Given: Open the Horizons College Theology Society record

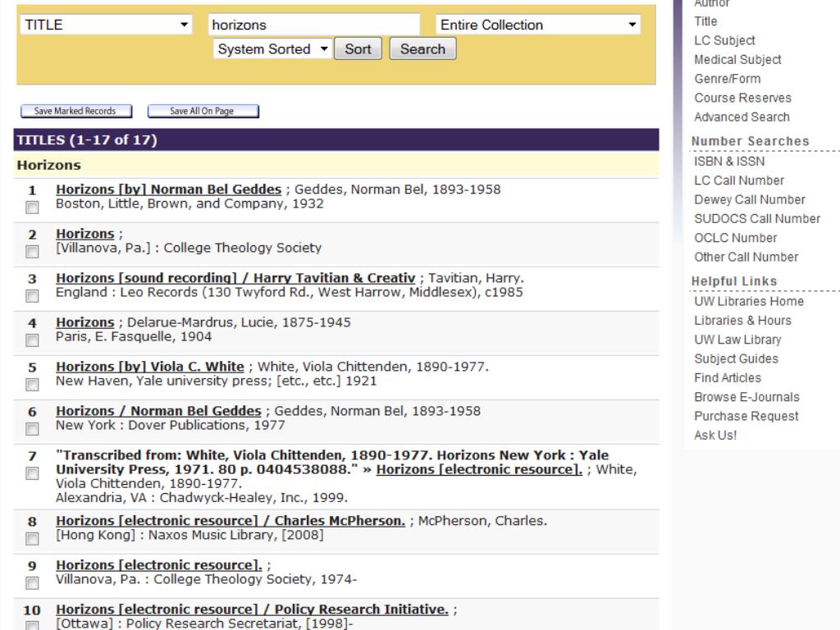Looking at the screenshot, I should click(85, 234).
